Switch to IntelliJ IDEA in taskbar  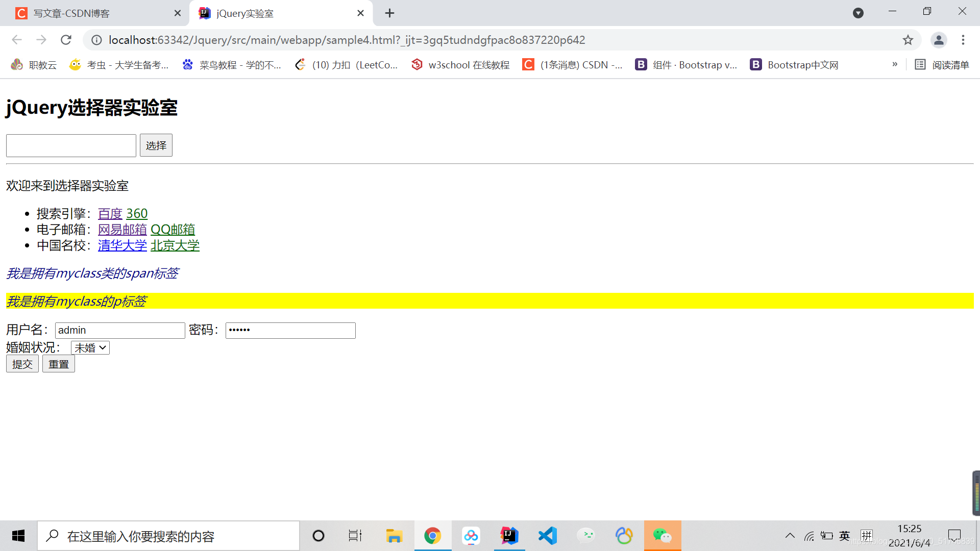click(x=509, y=536)
